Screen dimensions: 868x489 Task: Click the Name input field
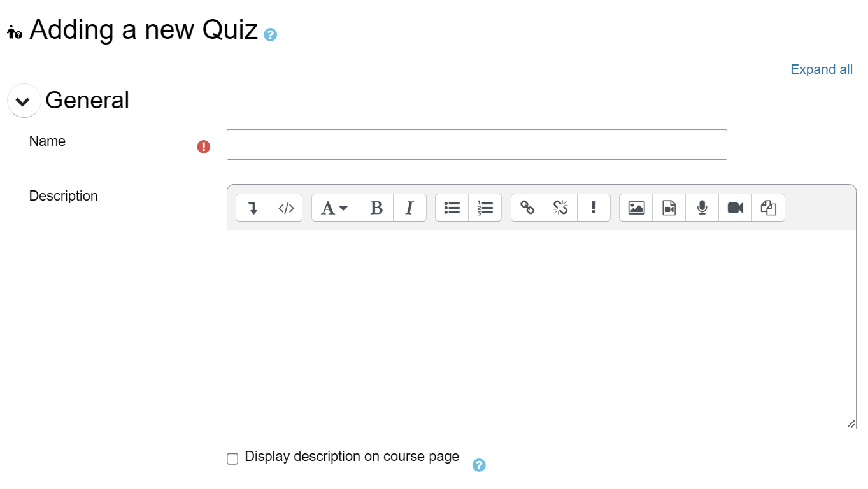[476, 145]
